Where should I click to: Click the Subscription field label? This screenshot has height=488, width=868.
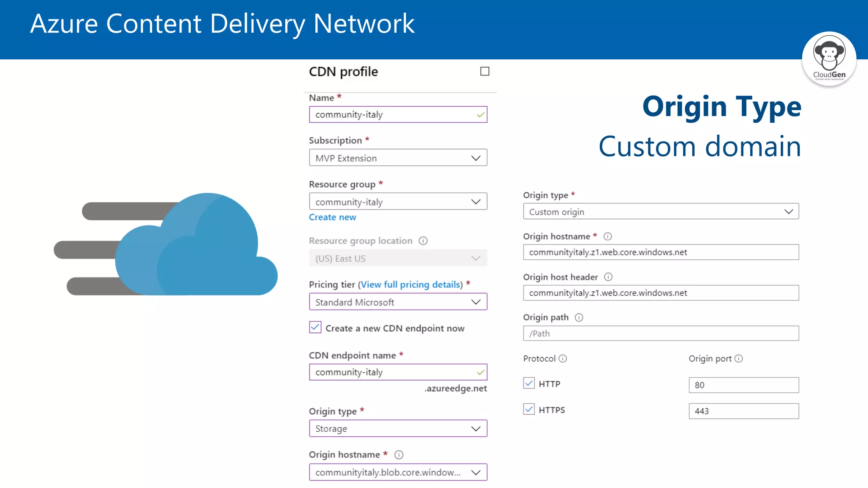335,140
